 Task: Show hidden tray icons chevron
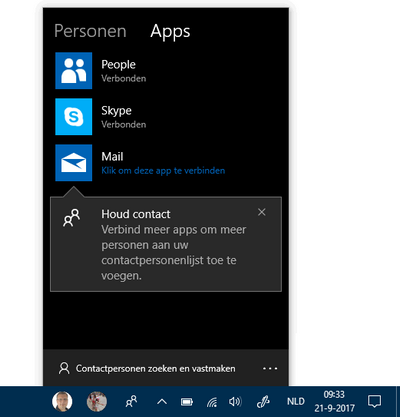pos(162,402)
